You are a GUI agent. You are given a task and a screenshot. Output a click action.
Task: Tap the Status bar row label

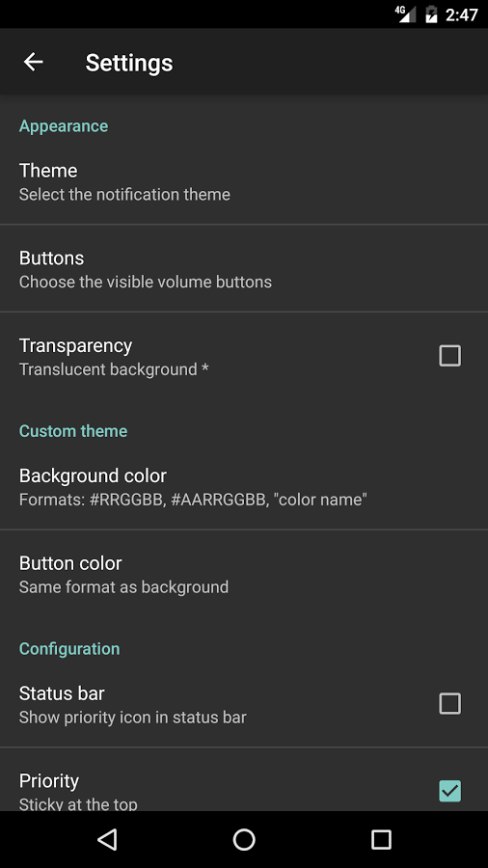coord(62,693)
